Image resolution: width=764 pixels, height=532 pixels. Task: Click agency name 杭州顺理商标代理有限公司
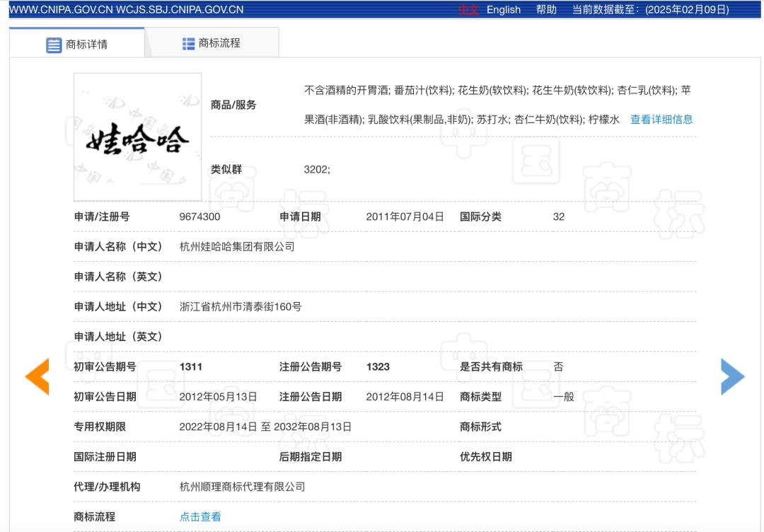click(x=242, y=487)
